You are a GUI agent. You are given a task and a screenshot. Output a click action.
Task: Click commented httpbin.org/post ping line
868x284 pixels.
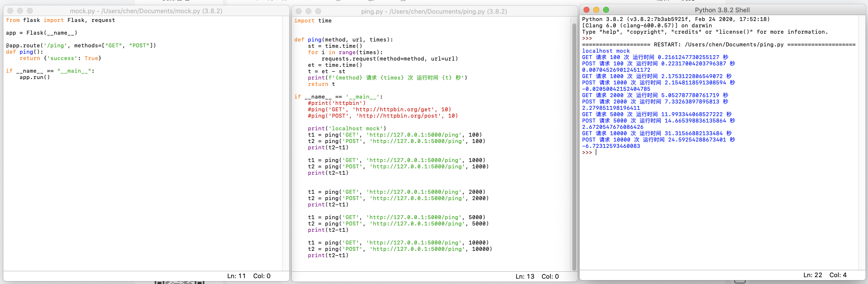coord(383,116)
